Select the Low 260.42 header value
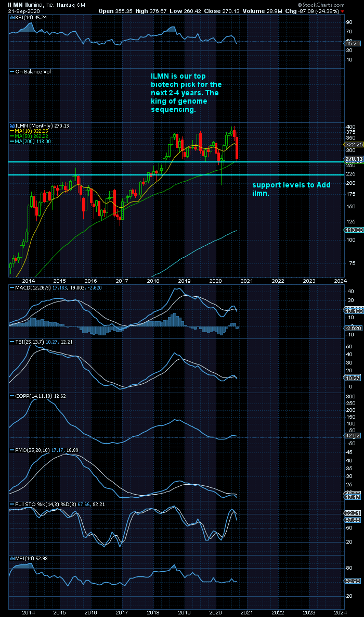364x617 pixels. coord(185,11)
